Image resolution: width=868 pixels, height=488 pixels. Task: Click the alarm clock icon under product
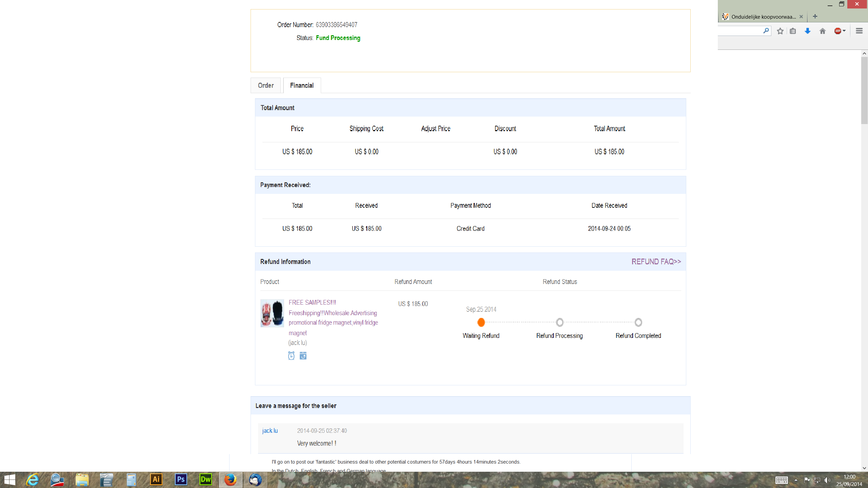pos(291,355)
